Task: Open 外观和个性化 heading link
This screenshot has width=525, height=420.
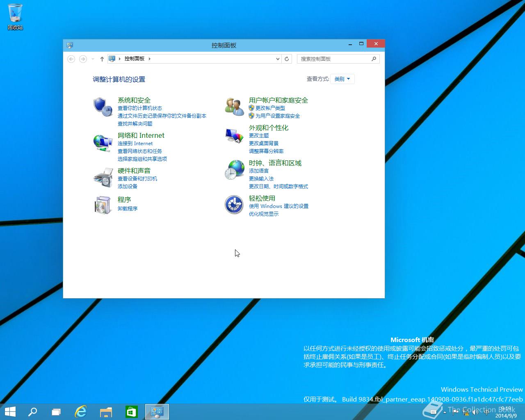Action: (269, 128)
